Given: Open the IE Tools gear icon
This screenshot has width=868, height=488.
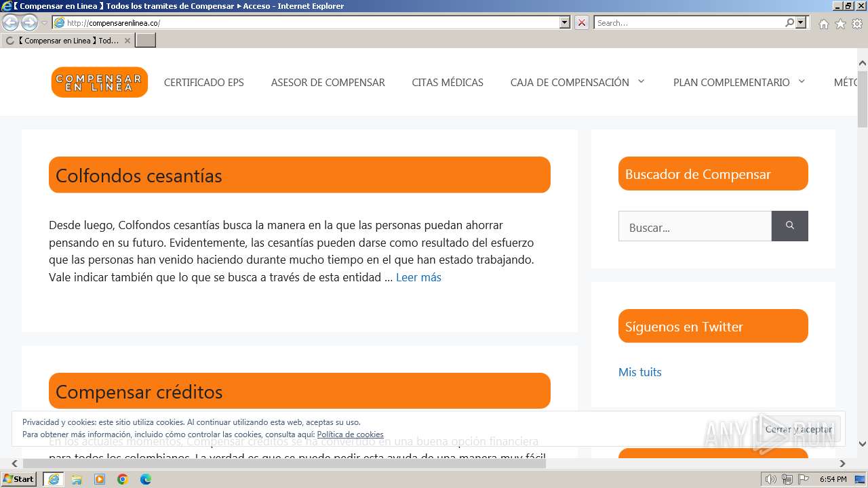Looking at the screenshot, I should [x=857, y=24].
